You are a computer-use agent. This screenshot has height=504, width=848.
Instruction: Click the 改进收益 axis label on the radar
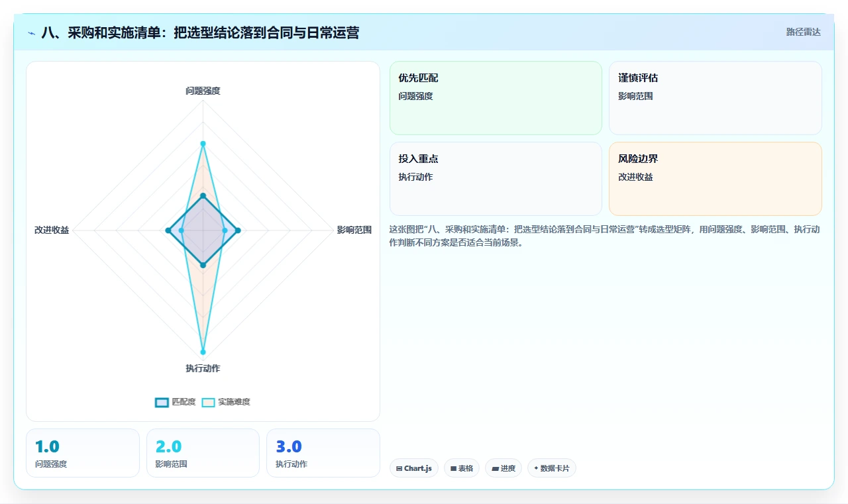(x=52, y=230)
